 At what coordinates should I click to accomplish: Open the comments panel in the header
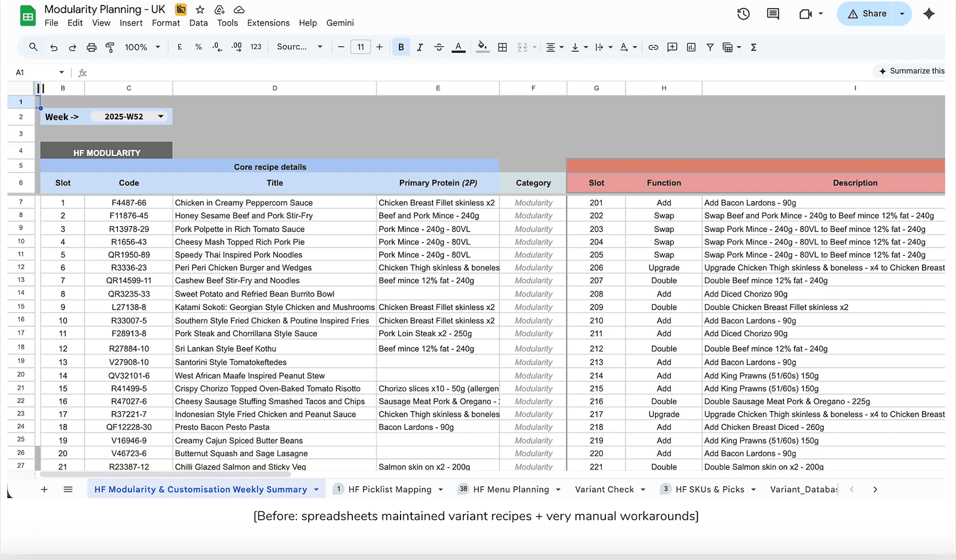pyautogui.click(x=773, y=14)
